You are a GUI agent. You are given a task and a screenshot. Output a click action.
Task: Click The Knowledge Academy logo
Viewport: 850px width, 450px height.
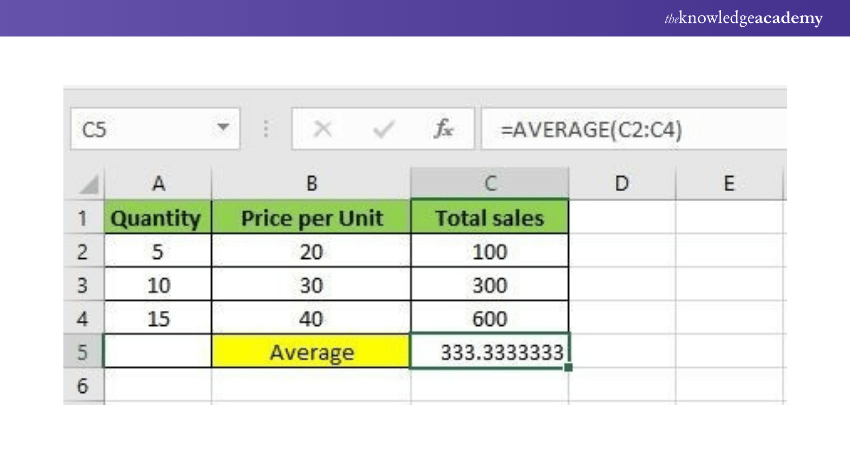coord(743,18)
